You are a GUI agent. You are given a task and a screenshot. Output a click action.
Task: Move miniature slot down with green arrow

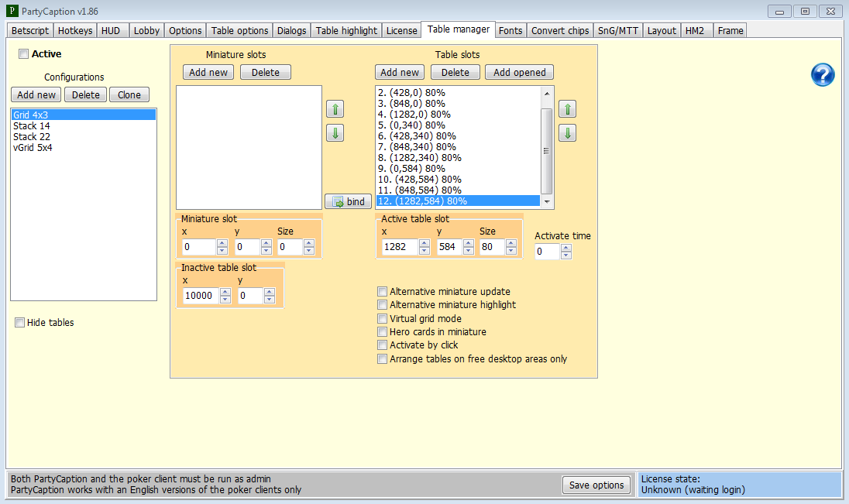tap(335, 133)
